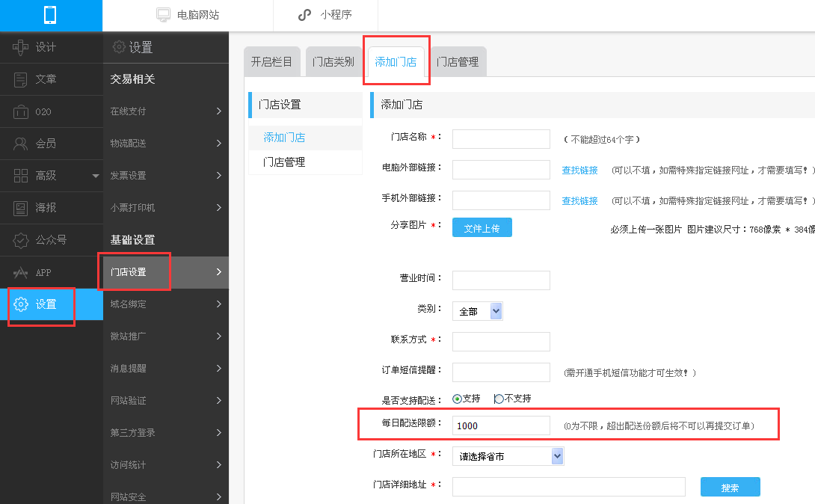This screenshot has height=504, width=815.
Task: Click the 搜索 address search button
Action: 731,487
